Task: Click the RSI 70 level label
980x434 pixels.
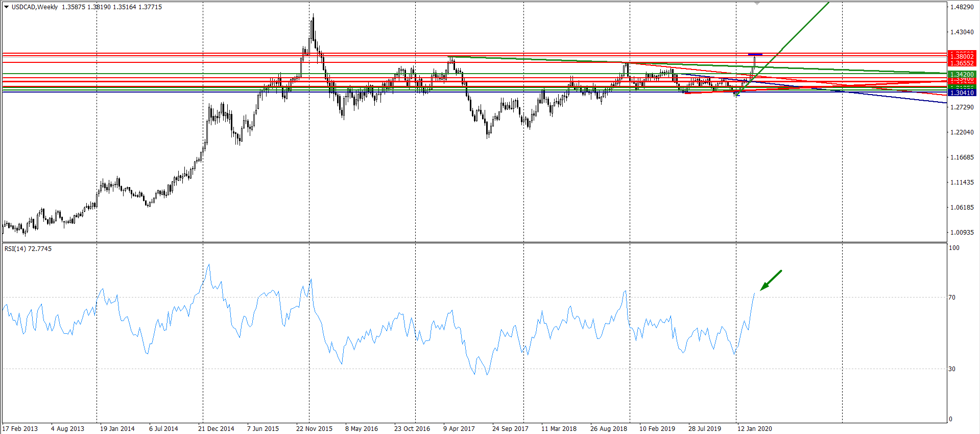Action: point(952,298)
